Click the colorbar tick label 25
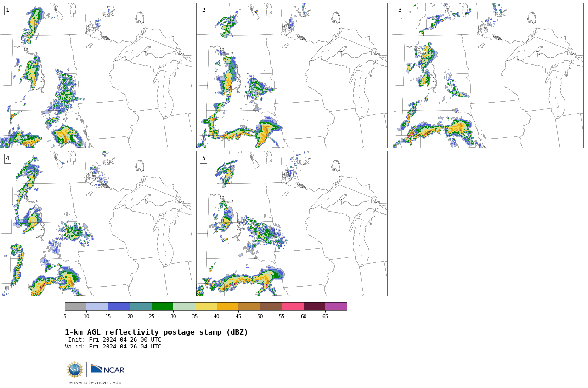Screen dimensions: 588x388 152,316
